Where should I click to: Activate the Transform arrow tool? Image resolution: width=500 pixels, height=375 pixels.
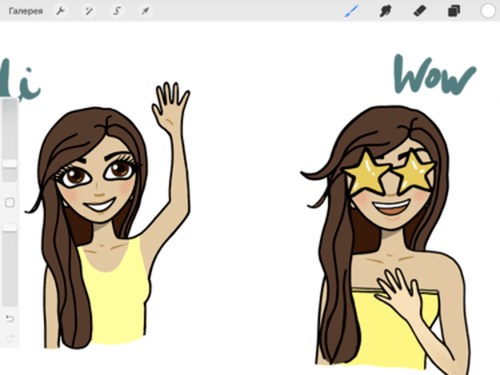(x=145, y=11)
